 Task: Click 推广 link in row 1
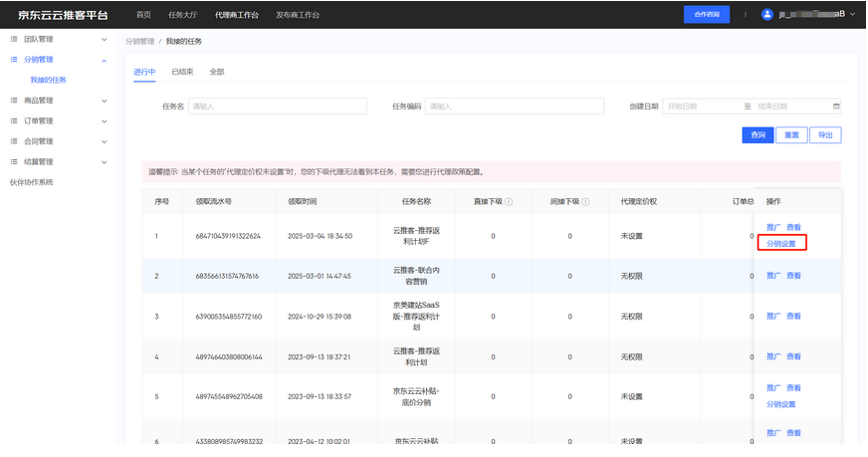pos(773,227)
